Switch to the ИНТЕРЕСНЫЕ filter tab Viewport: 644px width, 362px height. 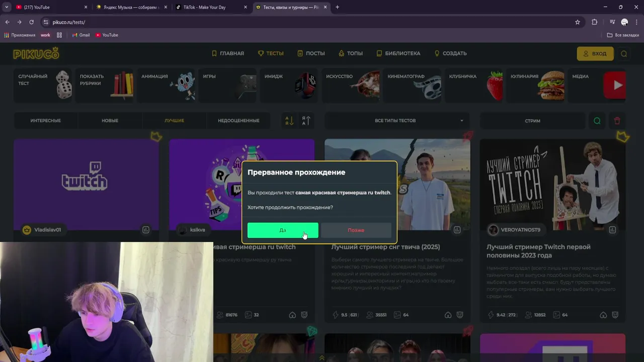45,121
